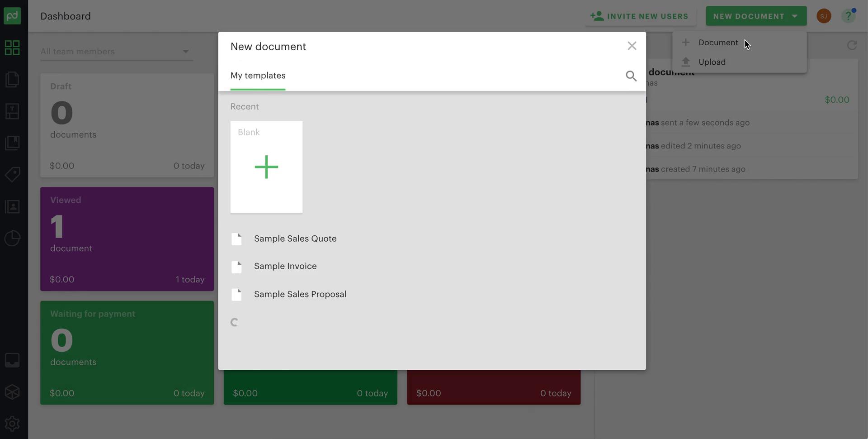This screenshot has height=439, width=868.
Task: Click the PandaDoc logo icon
Action: (x=12, y=16)
